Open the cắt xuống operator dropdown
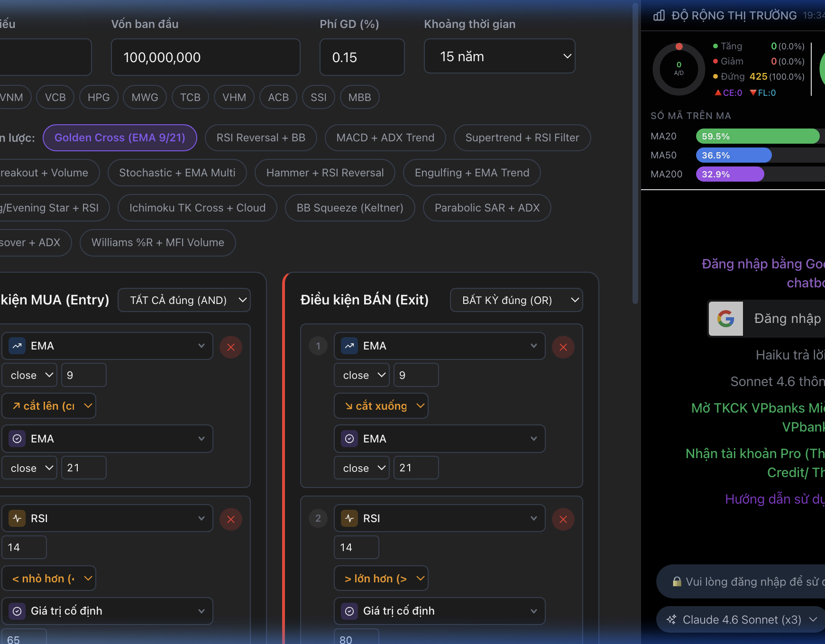825x644 pixels. (x=381, y=406)
